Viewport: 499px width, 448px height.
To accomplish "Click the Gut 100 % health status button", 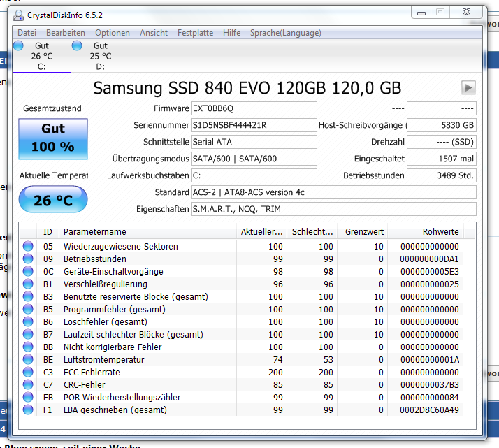I will tap(53, 138).
